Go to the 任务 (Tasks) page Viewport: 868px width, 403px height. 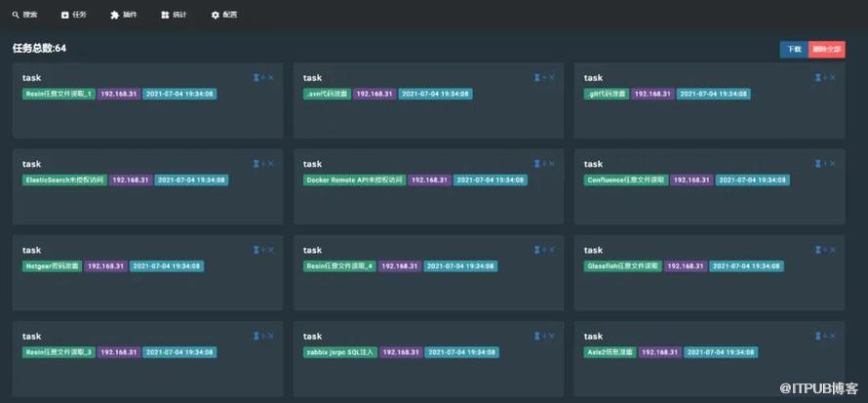pos(74,15)
